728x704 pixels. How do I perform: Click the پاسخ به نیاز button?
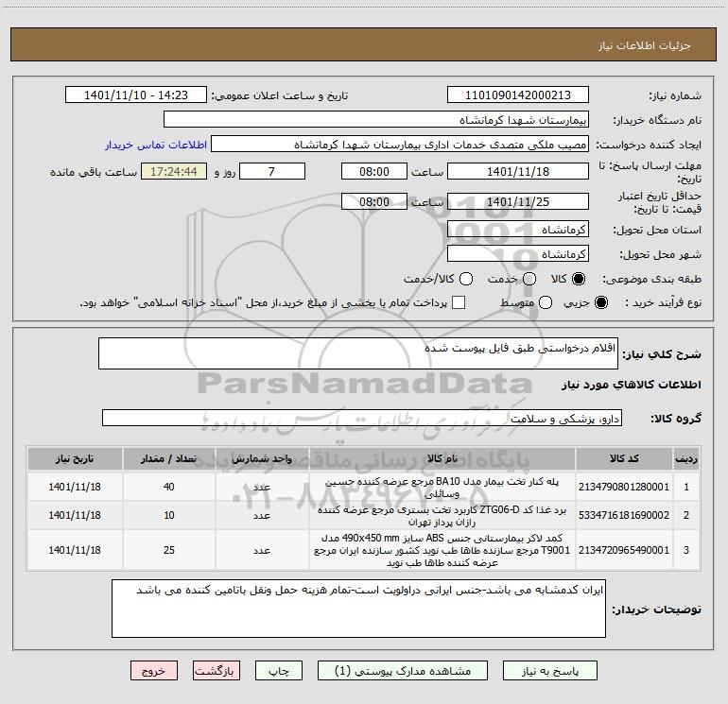pyautogui.click(x=550, y=671)
